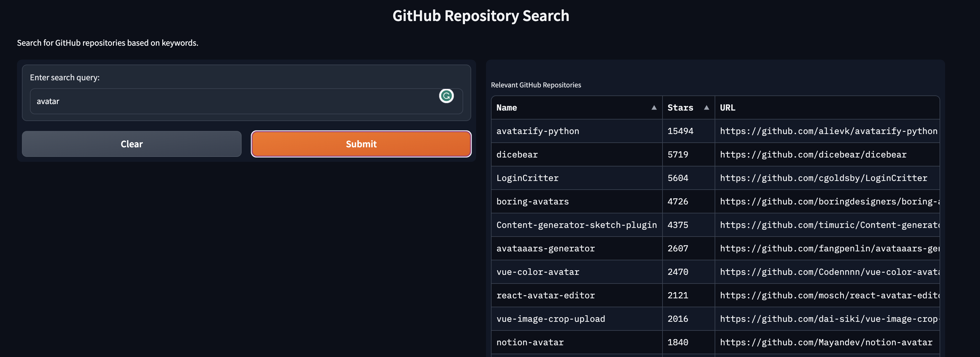Select the avatarify-python name cell
The height and width of the screenshot is (357, 980).
576,131
